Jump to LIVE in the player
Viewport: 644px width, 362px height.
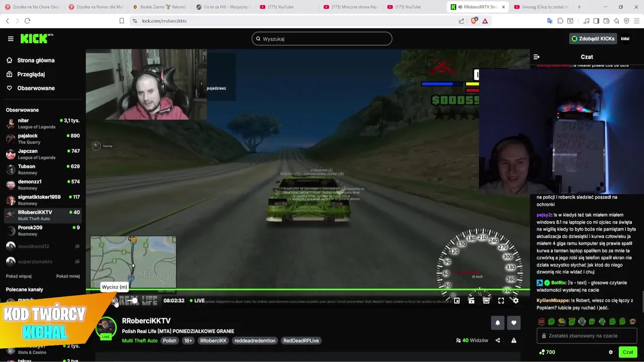click(197, 301)
